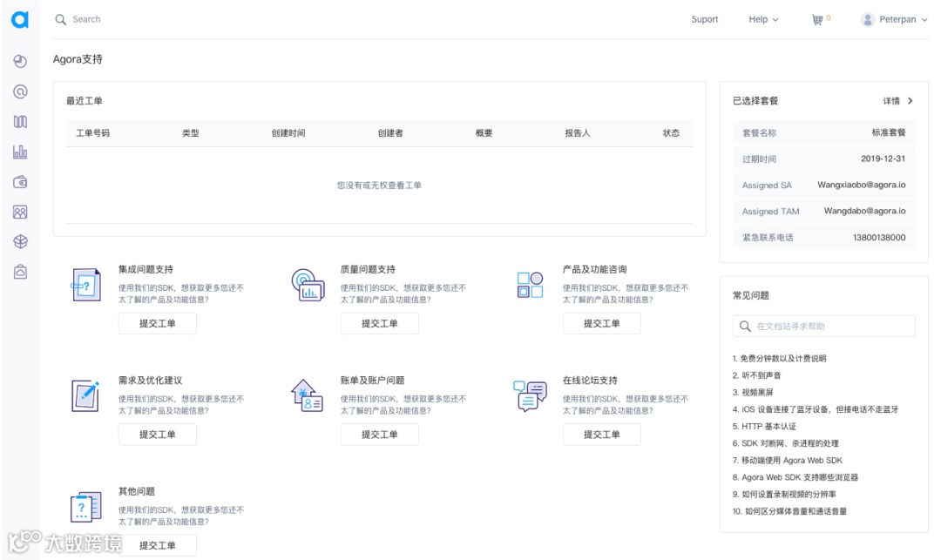Image resolution: width=941 pixels, height=560 pixels.
Task: Open FAQ 移动端使用 Agora Web SDK
Action: click(788, 461)
